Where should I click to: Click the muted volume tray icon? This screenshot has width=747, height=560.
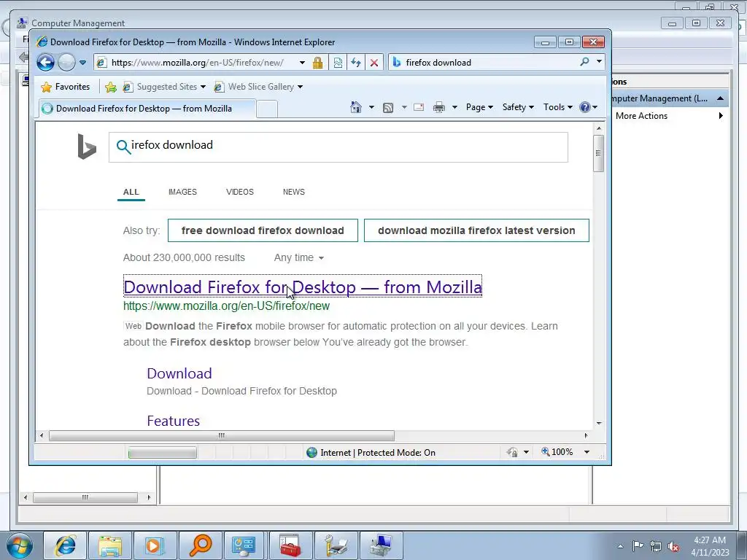(673, 547)
